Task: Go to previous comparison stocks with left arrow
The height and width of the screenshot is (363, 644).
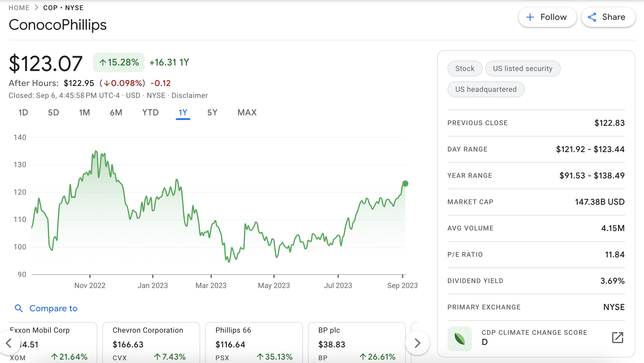Action: pyautogui.click(x=9, y=343)
